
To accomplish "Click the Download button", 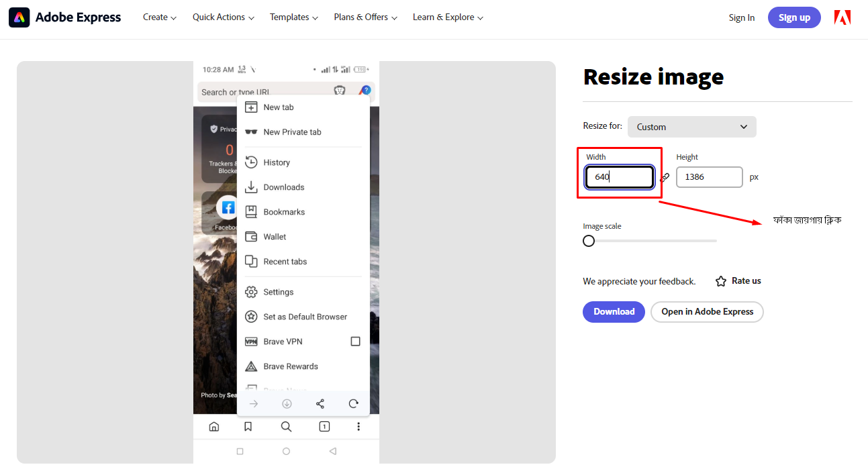I will point(614,312).
